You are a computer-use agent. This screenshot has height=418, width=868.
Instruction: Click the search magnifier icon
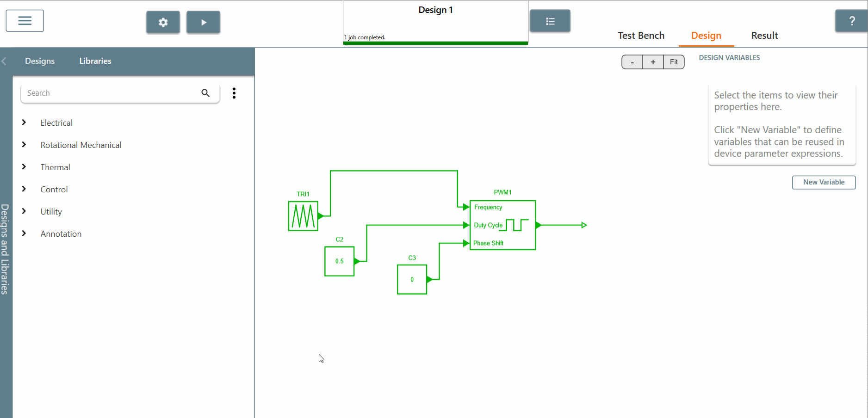point(205,93)
